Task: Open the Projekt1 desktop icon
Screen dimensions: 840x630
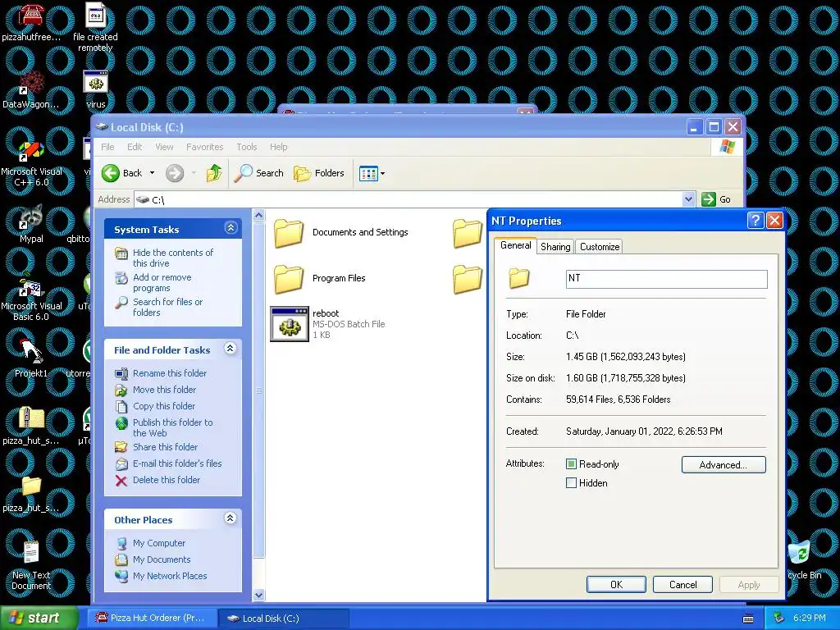Action: (31, 359)
